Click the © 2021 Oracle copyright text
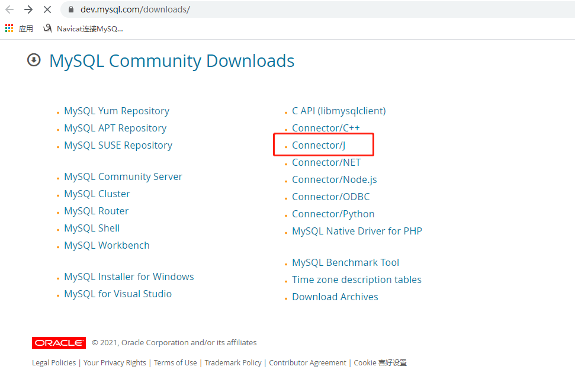 point(174,342)
